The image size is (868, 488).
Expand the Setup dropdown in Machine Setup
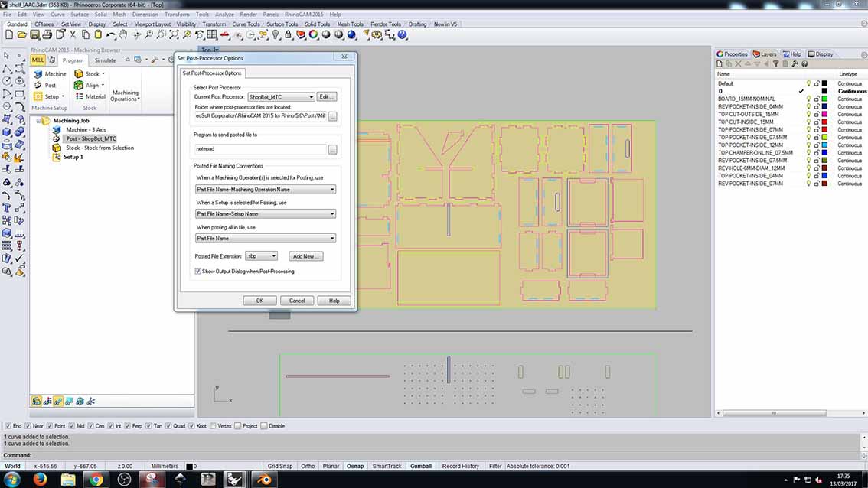(63, 96)
